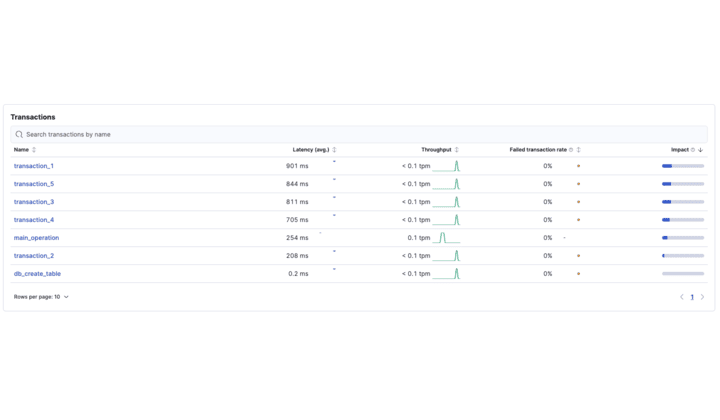The width and height of the screenshot is (720, 420).
Task: Open Rows per page dropdown
Action: tap(41, 297)
